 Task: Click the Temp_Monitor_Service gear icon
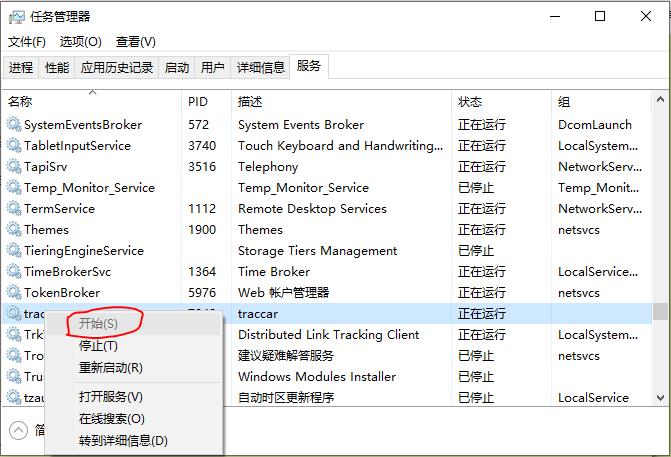(14, 188)
